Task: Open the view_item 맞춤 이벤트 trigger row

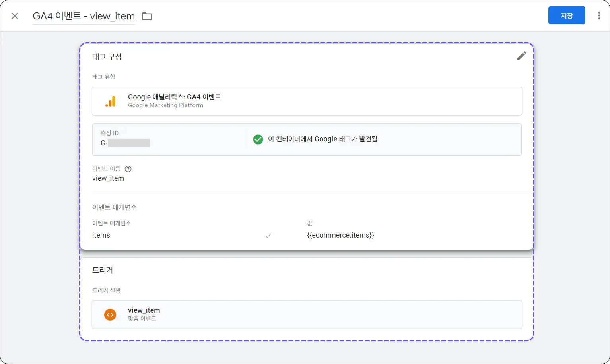Action: click(307, 315)
